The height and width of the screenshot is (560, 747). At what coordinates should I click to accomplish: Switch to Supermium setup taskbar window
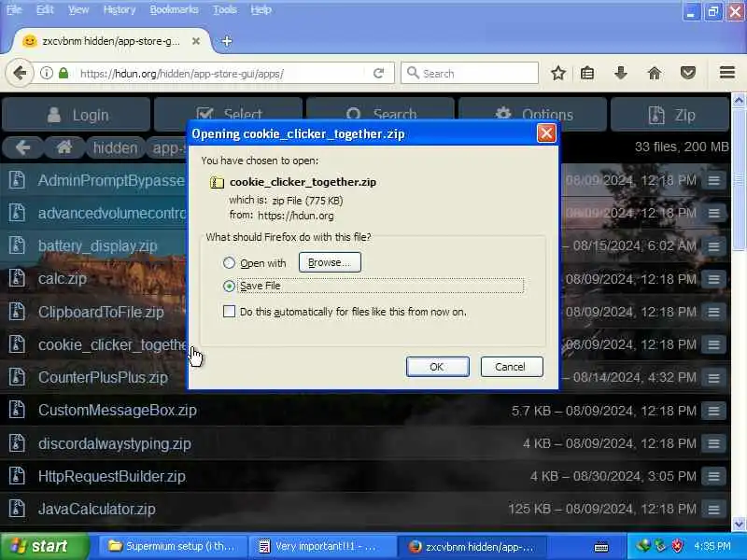tap(173, 546)
